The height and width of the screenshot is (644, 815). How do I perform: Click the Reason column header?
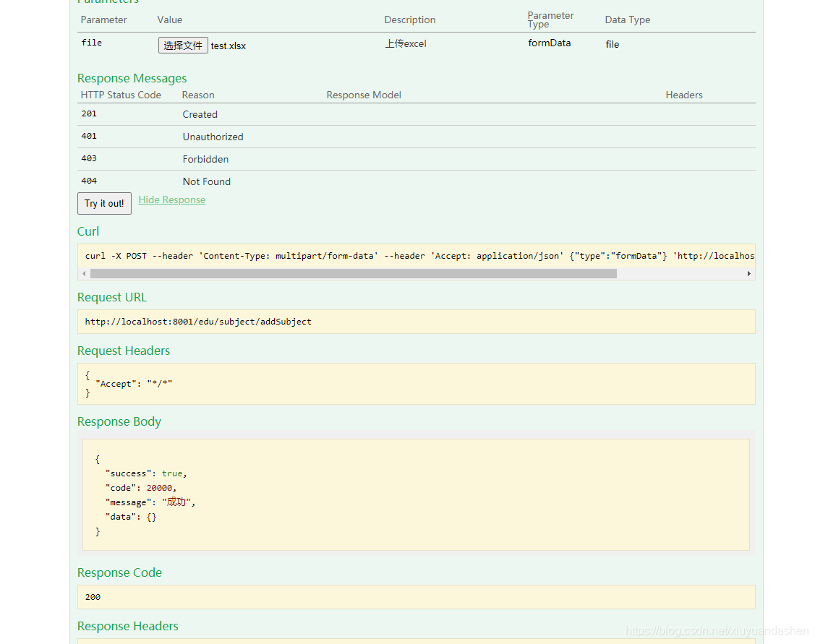coord(198,95)
